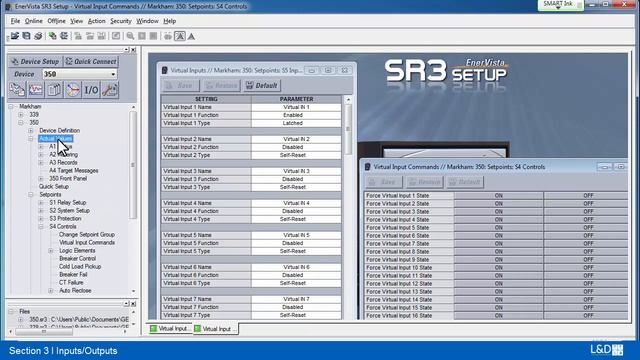Turn Force Virtual Input 10 State ON
Viewport: 640px width, 360px height.
pyautogui.click(x=498, y=268)
